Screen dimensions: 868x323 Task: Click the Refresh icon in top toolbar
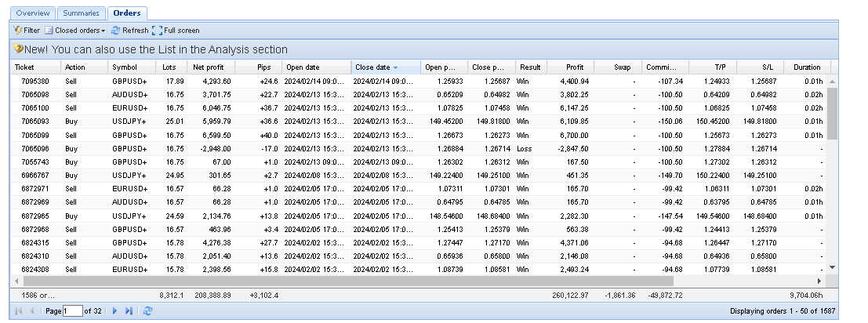point(116,31)
